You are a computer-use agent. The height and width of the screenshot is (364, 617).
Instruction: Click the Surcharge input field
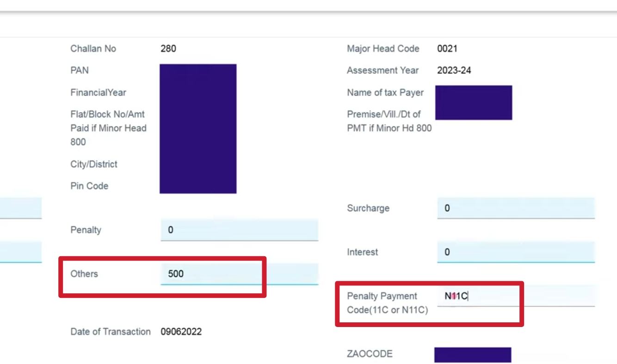pyautogui.click(x=516, y=208)
